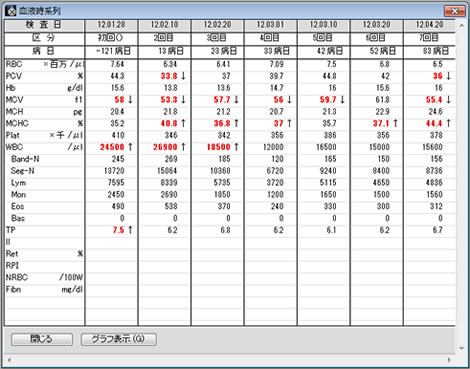Select the Band-N value 185
Viewport: 470px width, 369px height.
pyautogui.click(x=224, y=159)
